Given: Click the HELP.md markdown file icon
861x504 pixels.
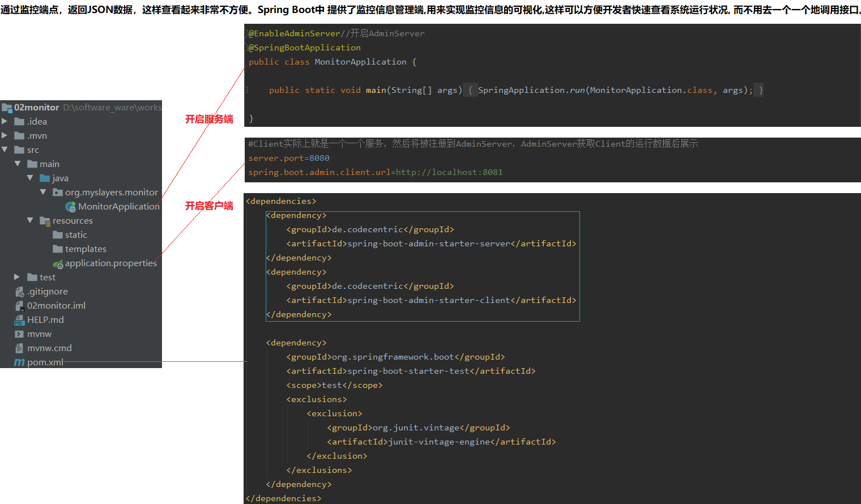Looking at the screenshot, I should [19, 320].
